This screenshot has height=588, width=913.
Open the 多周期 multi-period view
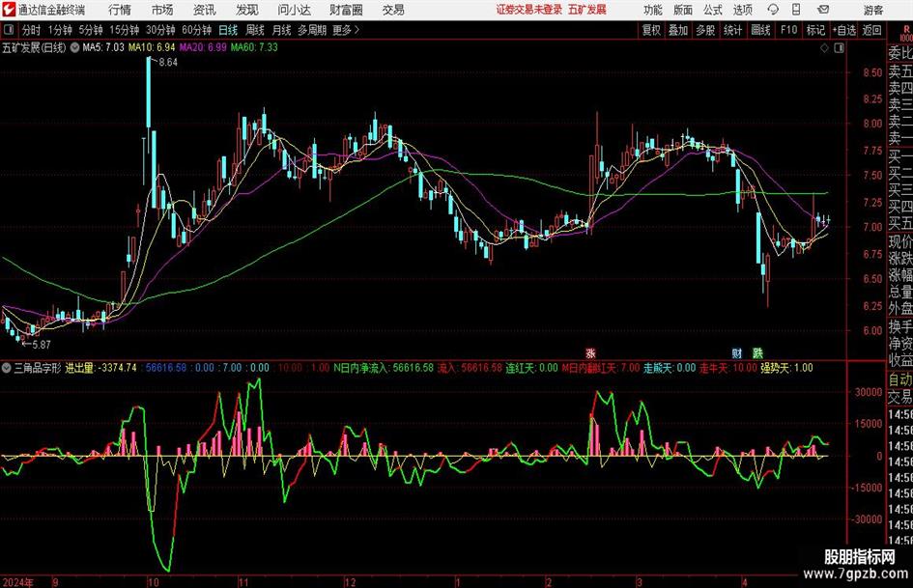312,30
